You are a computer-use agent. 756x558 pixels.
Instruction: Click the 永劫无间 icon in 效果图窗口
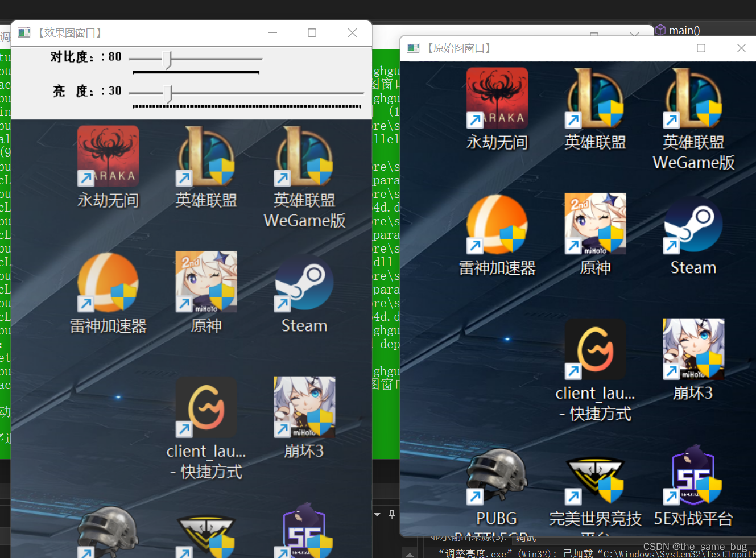(108, 156)
